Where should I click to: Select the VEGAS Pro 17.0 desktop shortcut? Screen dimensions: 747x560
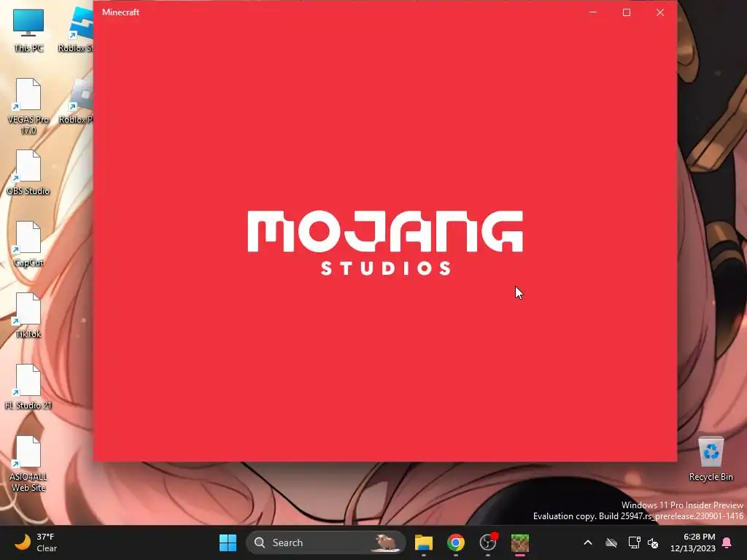tap(28, 106)
